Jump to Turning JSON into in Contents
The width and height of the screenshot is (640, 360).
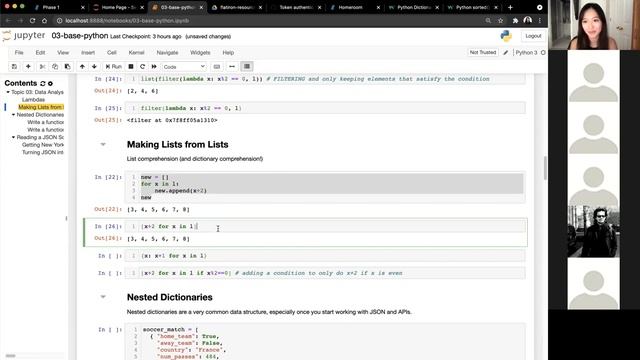pos(43,153)
